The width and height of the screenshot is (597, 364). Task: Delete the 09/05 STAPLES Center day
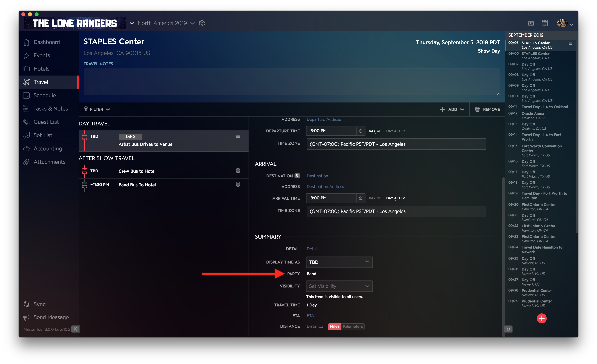[570, 43]
